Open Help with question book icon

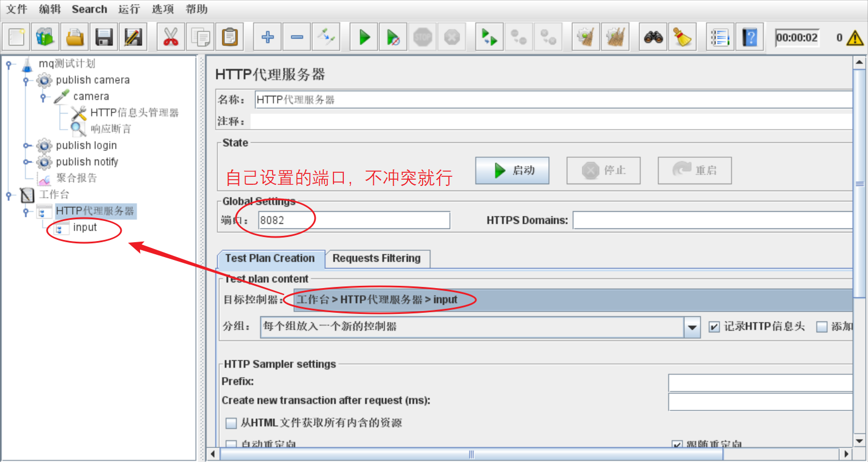[x=750, y=38]
